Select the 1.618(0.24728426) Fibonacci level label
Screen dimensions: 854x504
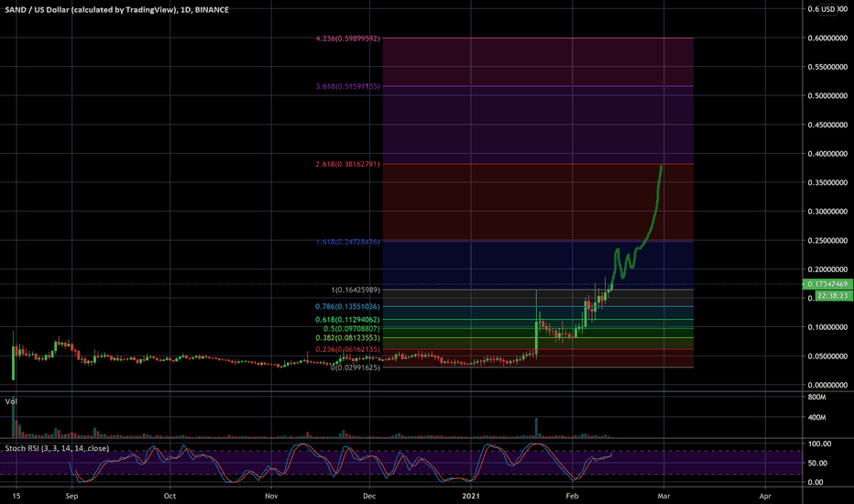[348, 241]
